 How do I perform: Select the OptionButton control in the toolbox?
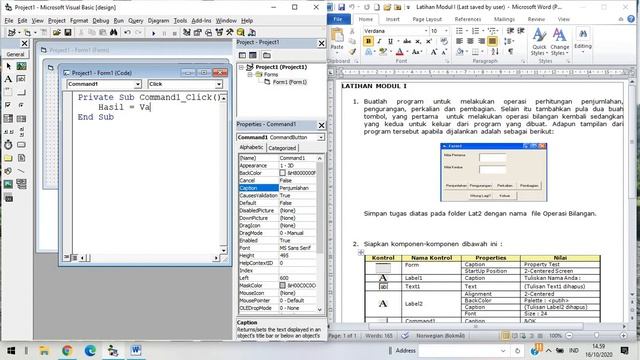point(21,105)
